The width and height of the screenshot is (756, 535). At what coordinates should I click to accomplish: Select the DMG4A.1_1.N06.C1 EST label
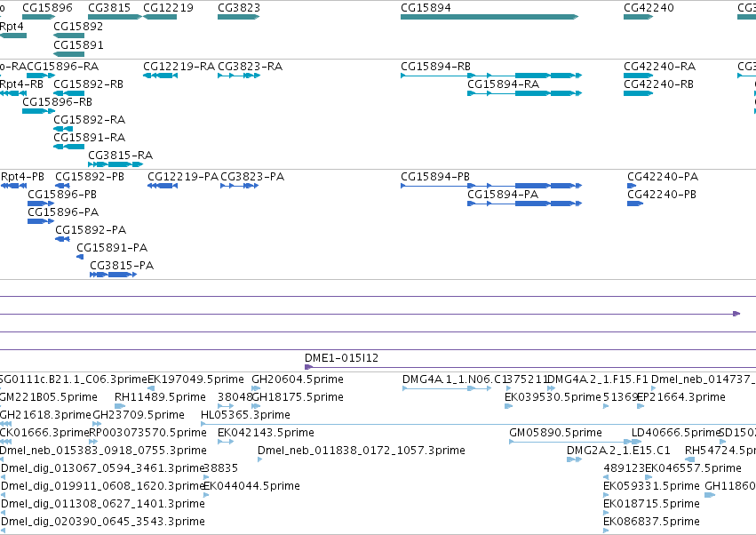click(x=454, y=379)
